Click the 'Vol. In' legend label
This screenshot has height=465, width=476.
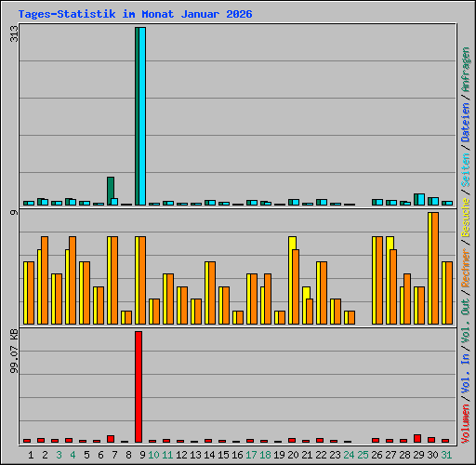click(x=466, y=374)
